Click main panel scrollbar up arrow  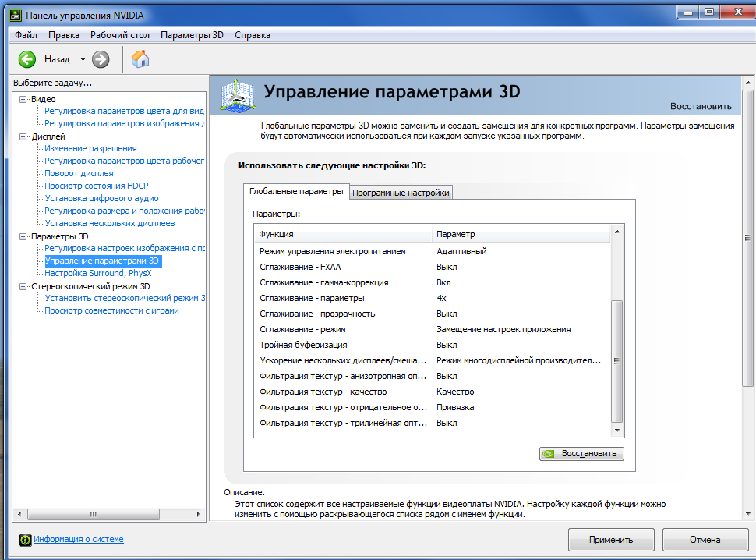point(747,83)
